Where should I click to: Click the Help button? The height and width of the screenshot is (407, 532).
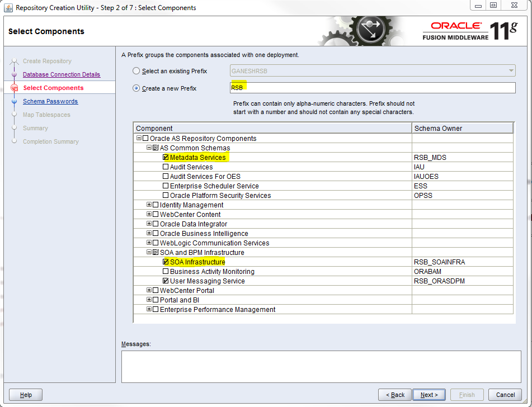coord(25,395)
